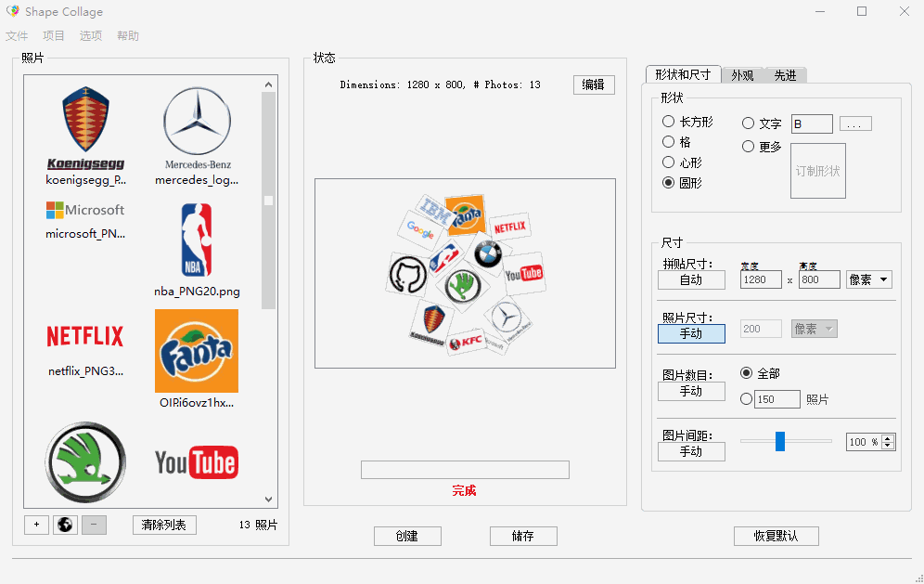Open the 文件 menu
This screenshot has height=584, width=924.
17,36
